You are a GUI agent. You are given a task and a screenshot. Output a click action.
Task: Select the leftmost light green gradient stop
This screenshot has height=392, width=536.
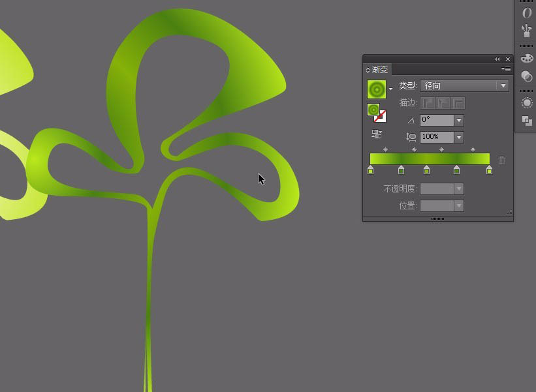pyautogui.click(x=371, y=170)
